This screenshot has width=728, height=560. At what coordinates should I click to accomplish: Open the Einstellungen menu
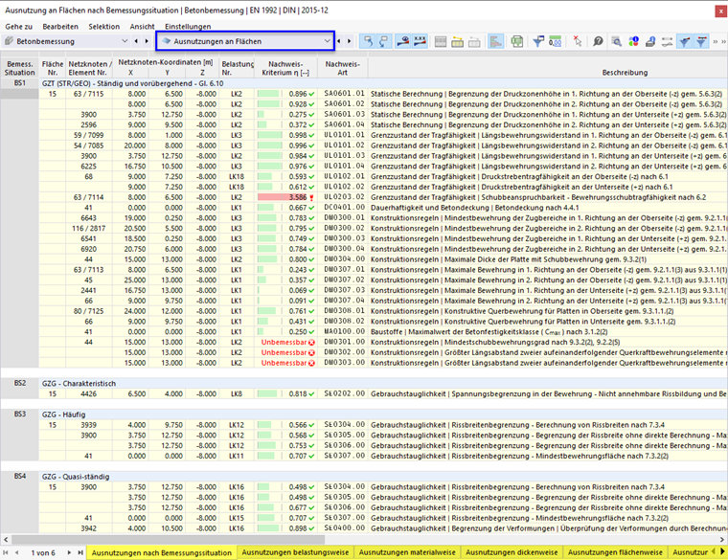tap(188, 27)
